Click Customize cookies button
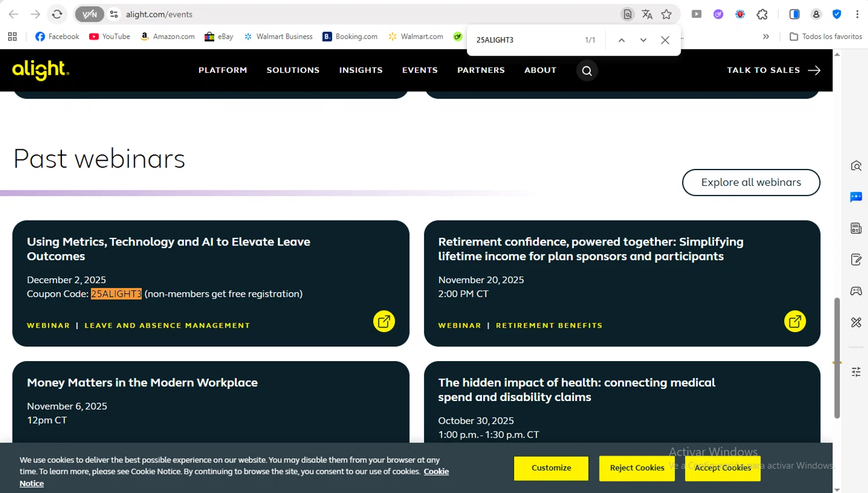Image resolution: width=868 pixels, height=493 pixels. tap(551, 468)
